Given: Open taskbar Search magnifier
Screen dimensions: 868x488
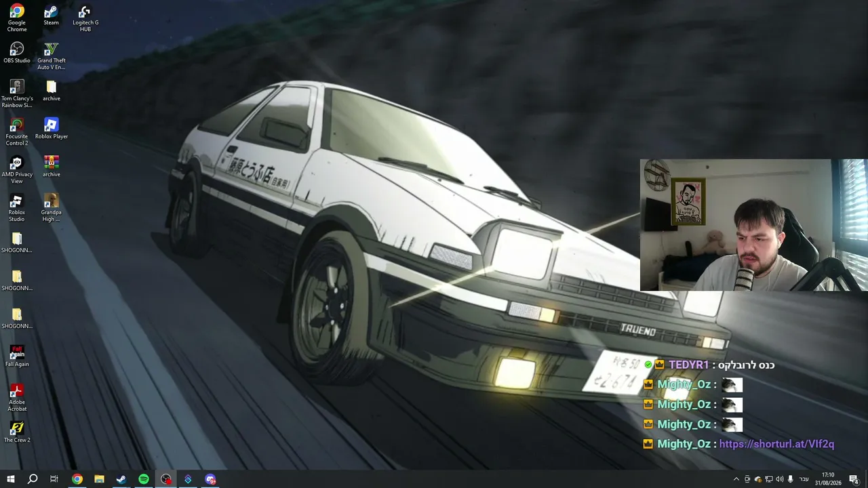Looking at the screenshot, I should [33, 479].
